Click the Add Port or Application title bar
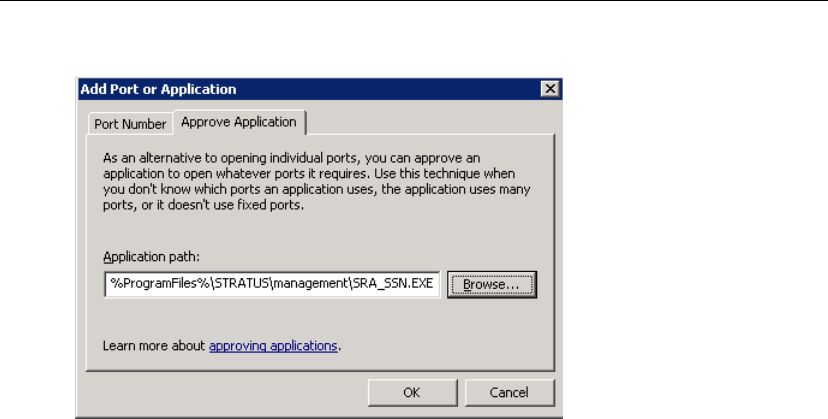Image resolution: width=828 pixels, height=419 pixels. click(x=300, y=89)
